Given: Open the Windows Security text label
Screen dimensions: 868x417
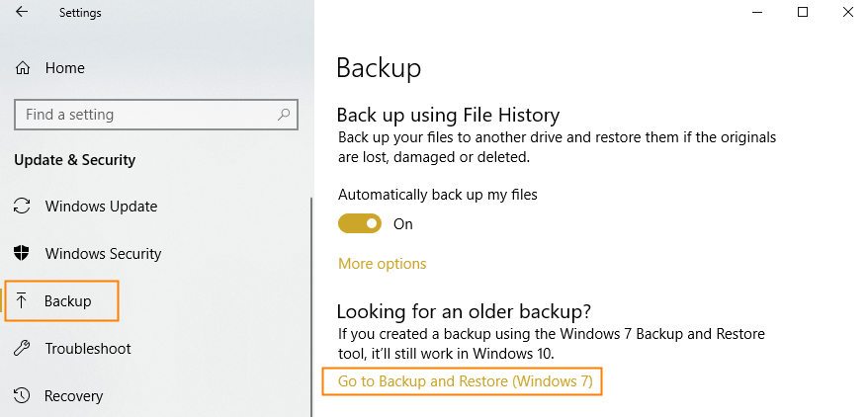Looking at the screenshot, I should (x=104, y=253).
